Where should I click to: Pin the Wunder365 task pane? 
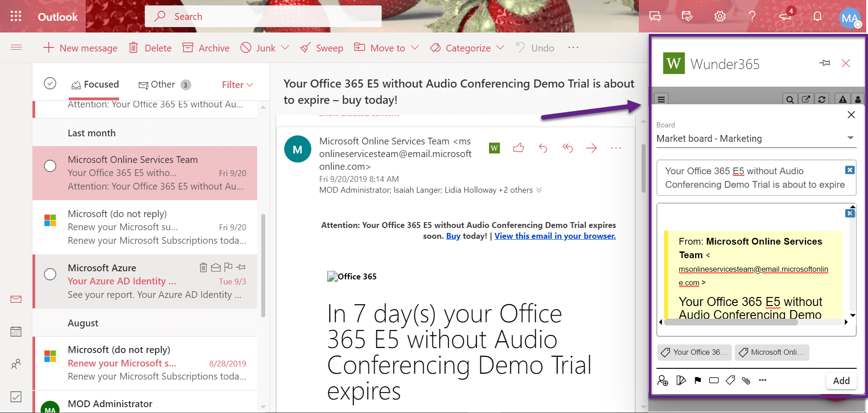(824, 63)
